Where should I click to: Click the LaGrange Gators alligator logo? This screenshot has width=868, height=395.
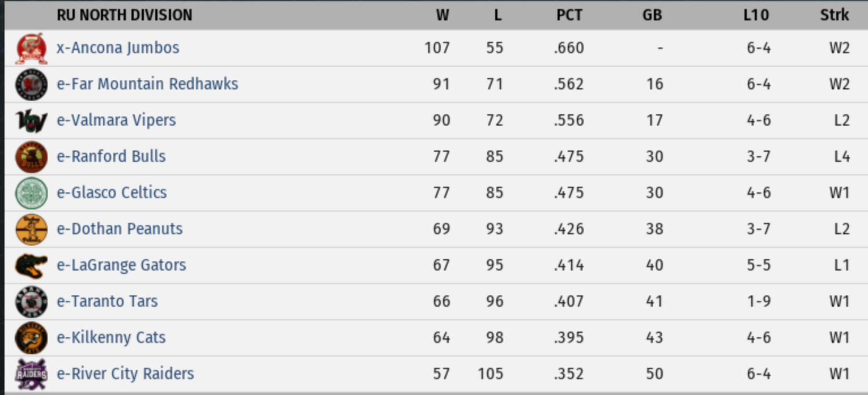click(x=31, y=265)
